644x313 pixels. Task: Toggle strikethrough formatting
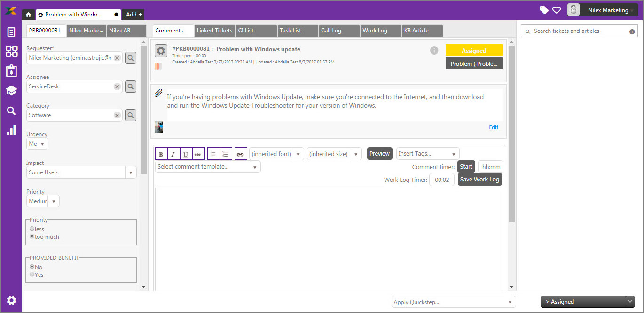[198, 154]
